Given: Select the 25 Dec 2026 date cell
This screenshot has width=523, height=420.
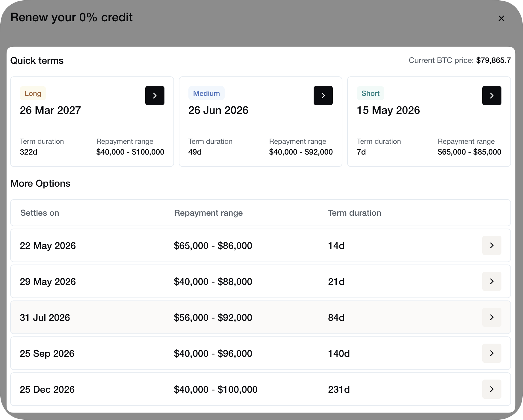Looking at the screenshot, I should (x=47, y=389).
